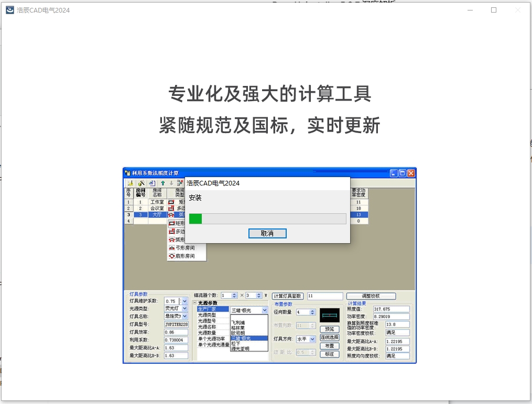Click the 计算灯具套数 button
The image size is (532, 404).
coord(288,296)
